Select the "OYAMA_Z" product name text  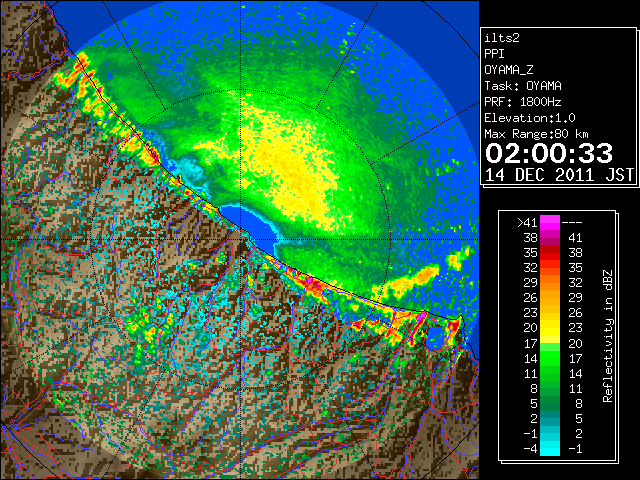pyautogui.click(x=509, y=70)
